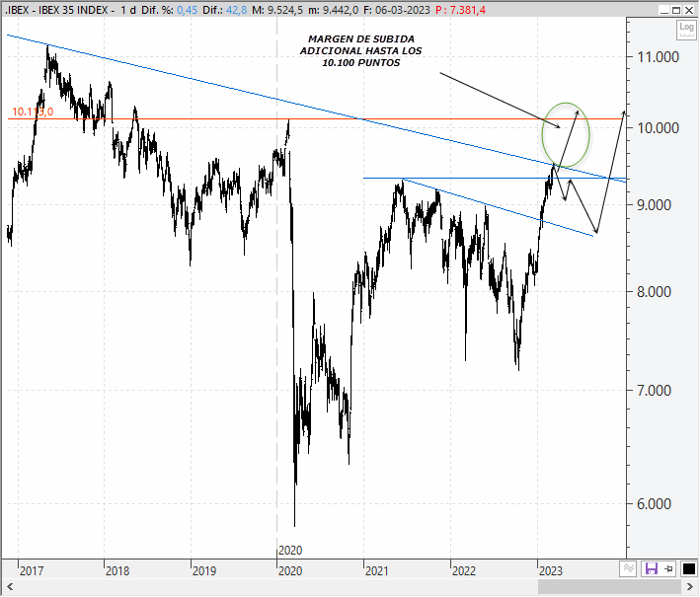Screen dimensions: 700x597
Task: Click the horizontal scrollbar thumb
Action: point(610,586)
